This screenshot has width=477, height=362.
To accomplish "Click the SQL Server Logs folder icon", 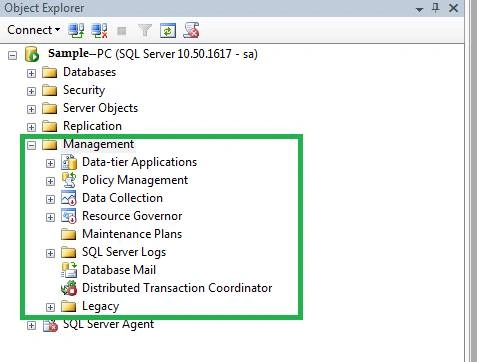I will [x=69, y=252].
